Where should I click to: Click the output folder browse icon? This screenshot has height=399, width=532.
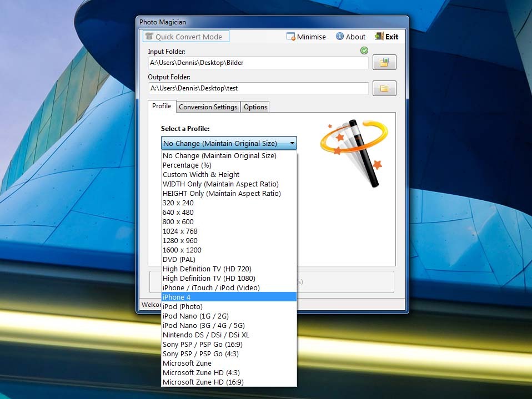pos(384,88)
